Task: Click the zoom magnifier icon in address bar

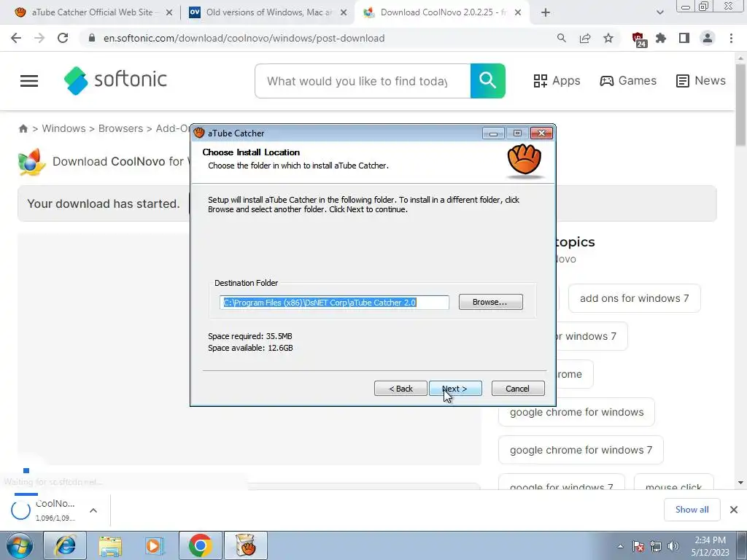Action: coord(562,38)
